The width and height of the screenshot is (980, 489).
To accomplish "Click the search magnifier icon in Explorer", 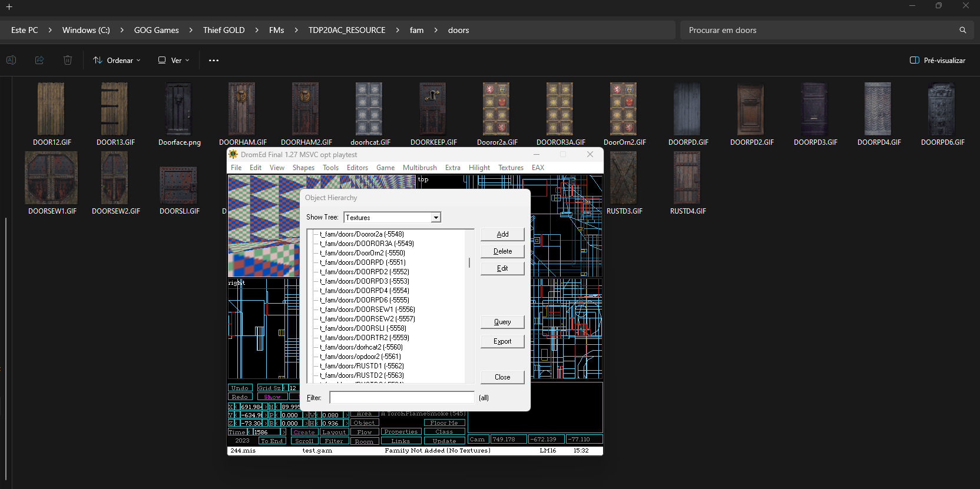I will point(963,30).
